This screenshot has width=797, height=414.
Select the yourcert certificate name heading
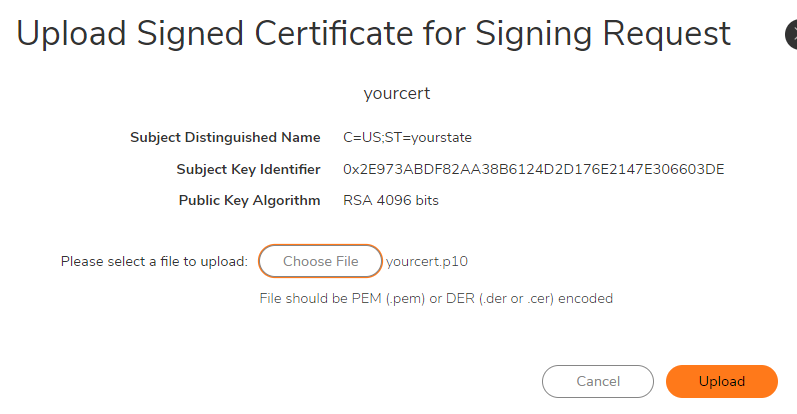[397, 94]
